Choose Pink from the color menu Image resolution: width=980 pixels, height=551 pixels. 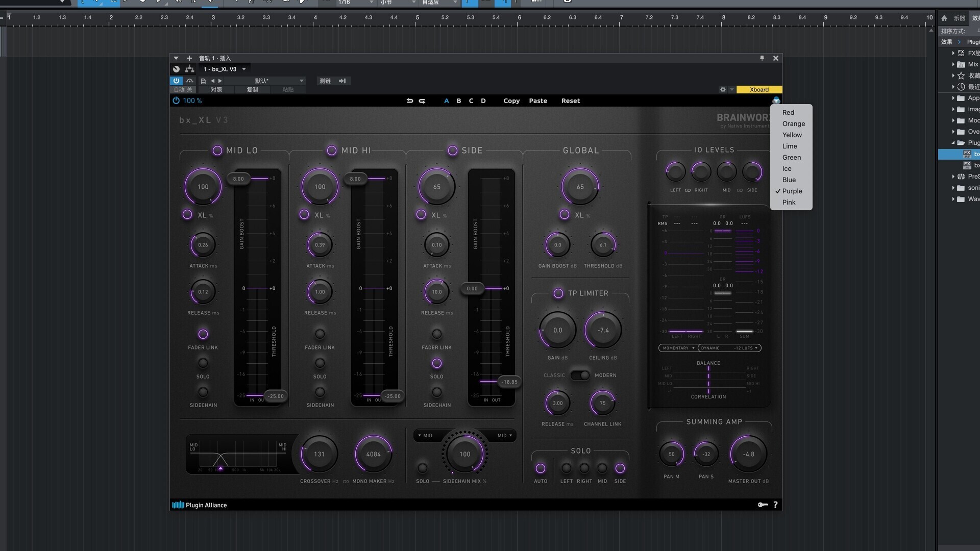point(791,203)
